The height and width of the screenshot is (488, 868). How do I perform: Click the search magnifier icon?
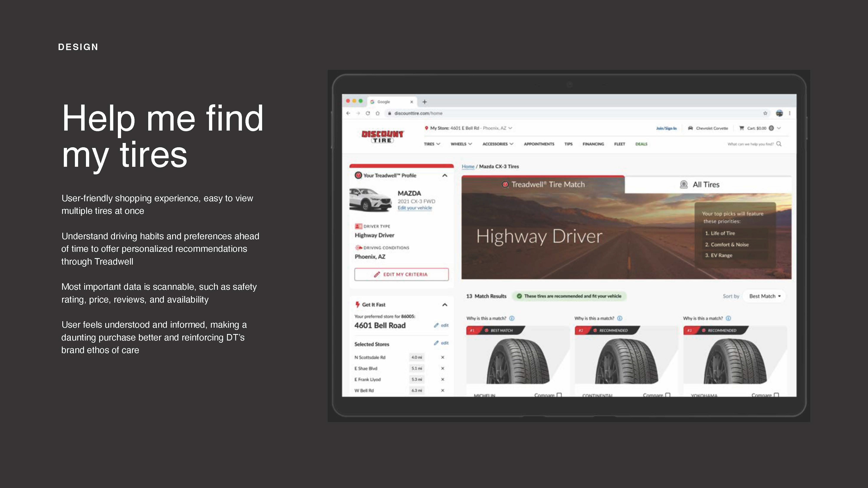pyautogui.click(x=779, y=144)
